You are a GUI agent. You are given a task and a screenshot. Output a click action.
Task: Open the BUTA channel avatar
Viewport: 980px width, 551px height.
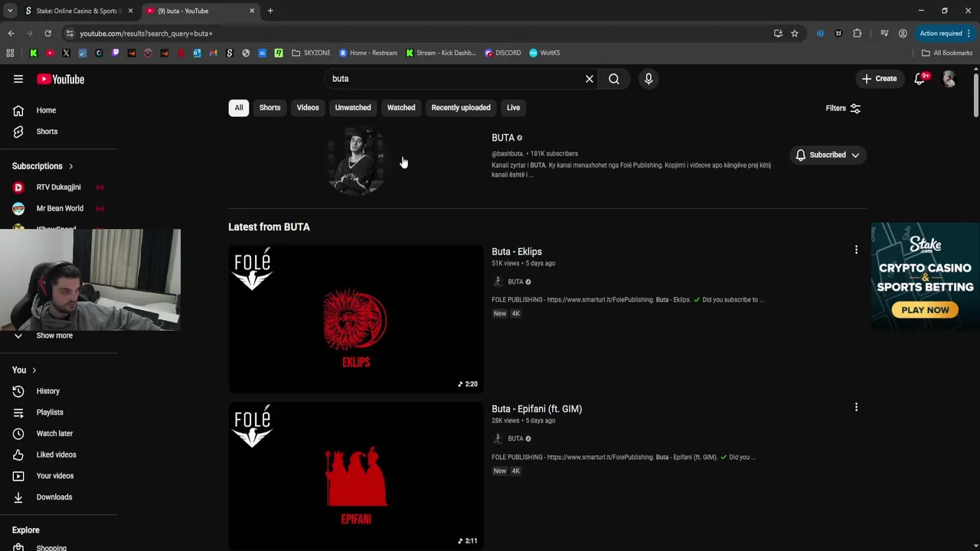356,160
